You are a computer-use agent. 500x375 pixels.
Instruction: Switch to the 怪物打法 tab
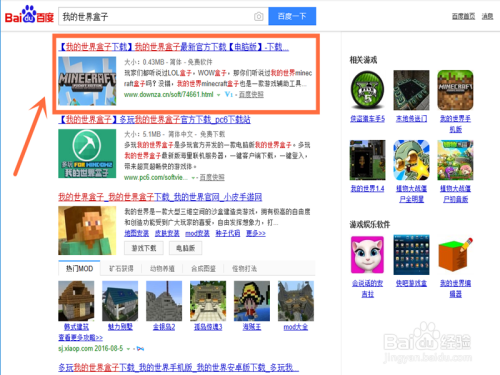click(x=244, y=268)
